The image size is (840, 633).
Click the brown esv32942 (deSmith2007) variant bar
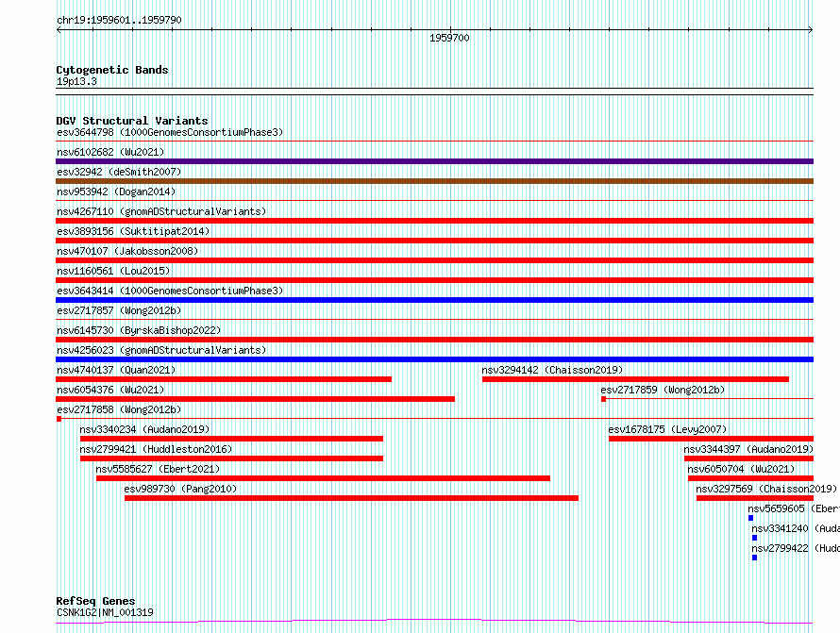434,181
